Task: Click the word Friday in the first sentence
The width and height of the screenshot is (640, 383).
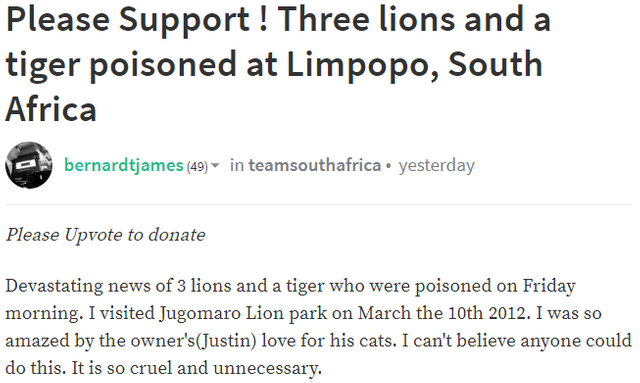Action: (x=549, y=286)
